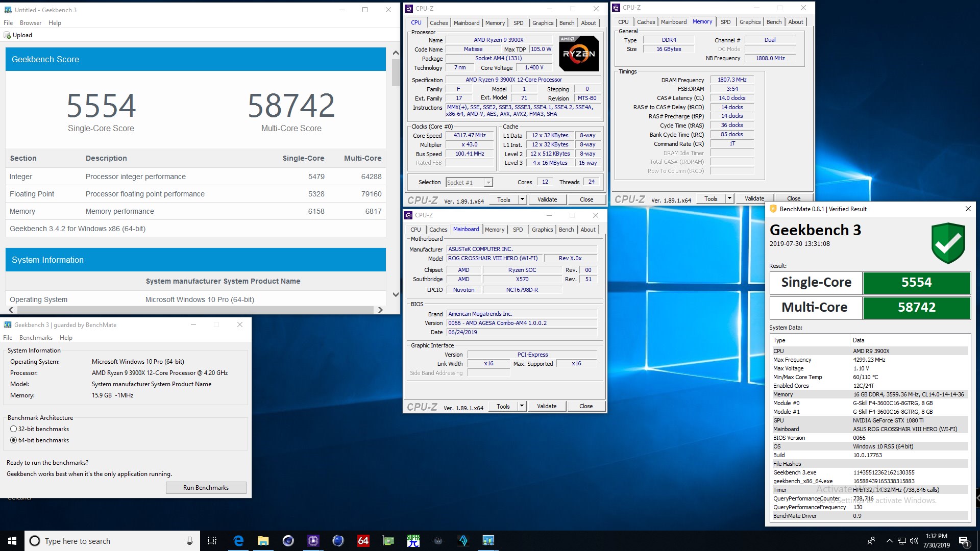Click Validate in CPU-Z Mainboard window
The image size is (980, 551).
click(547, 406)
